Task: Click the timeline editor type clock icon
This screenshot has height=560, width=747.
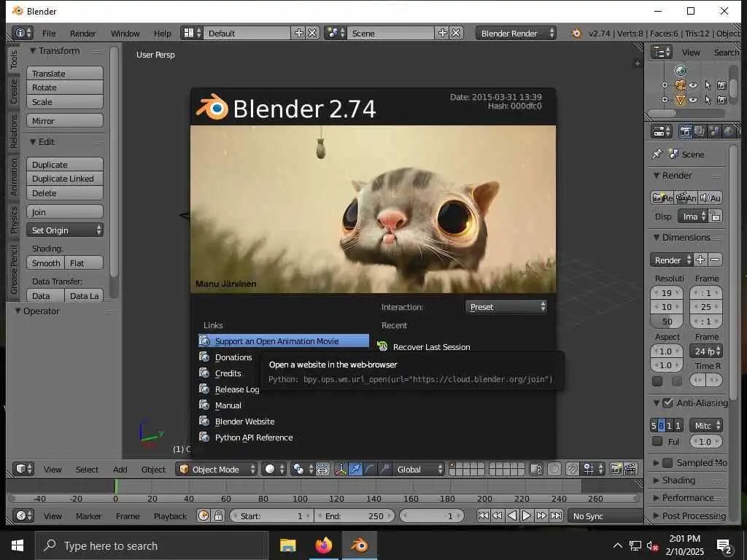Action: [x=23, y=516]
